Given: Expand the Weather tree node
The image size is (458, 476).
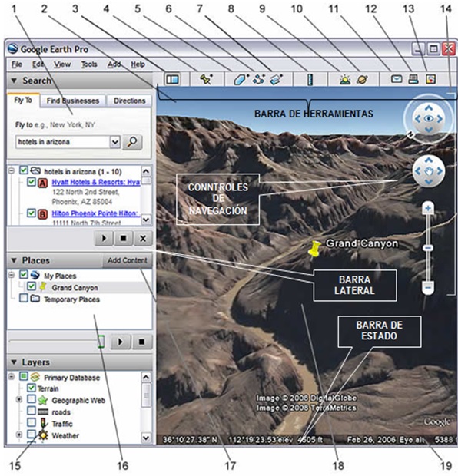Looking at the screenshot, I should pos(19,435).
